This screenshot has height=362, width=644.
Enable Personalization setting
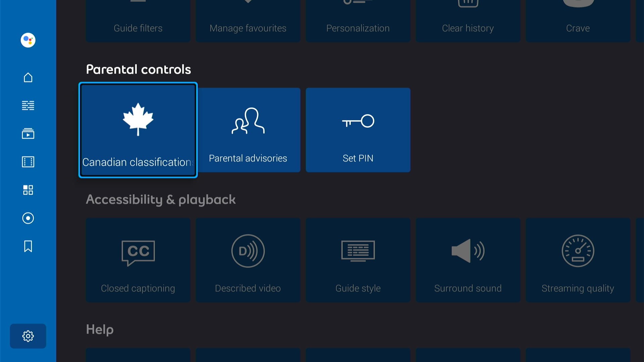(x=357, y=20)
